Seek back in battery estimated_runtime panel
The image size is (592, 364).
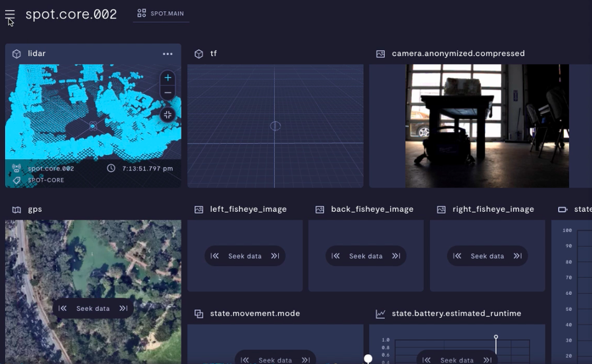[x=426, y=360]
